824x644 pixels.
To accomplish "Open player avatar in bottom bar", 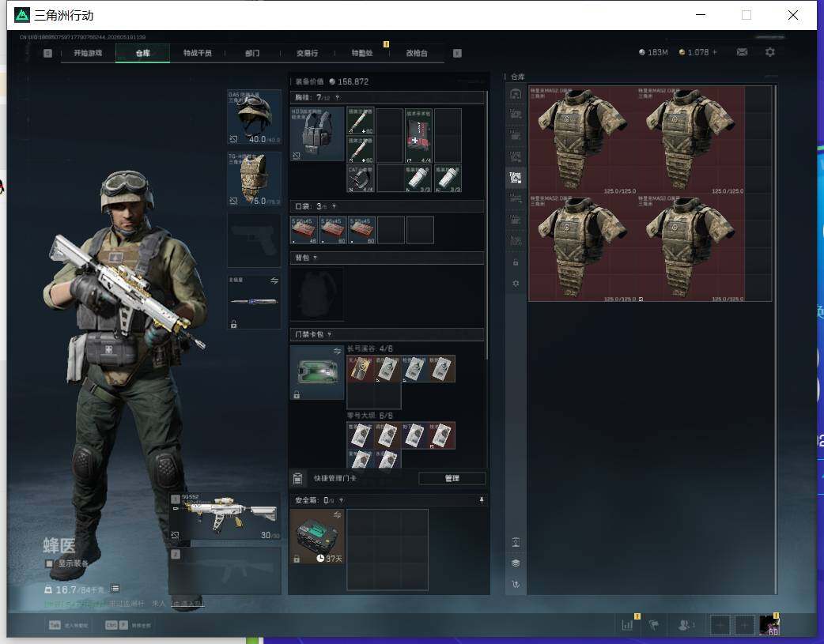I will [769, 625].
